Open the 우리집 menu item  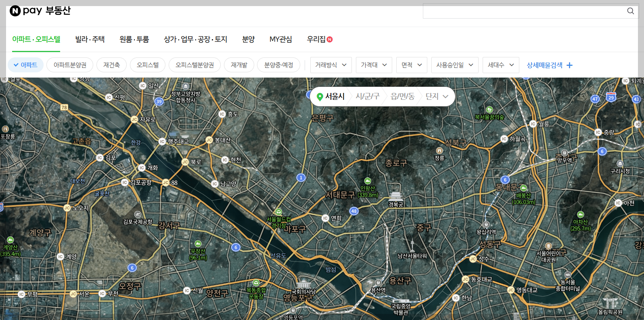pos(316,39)
